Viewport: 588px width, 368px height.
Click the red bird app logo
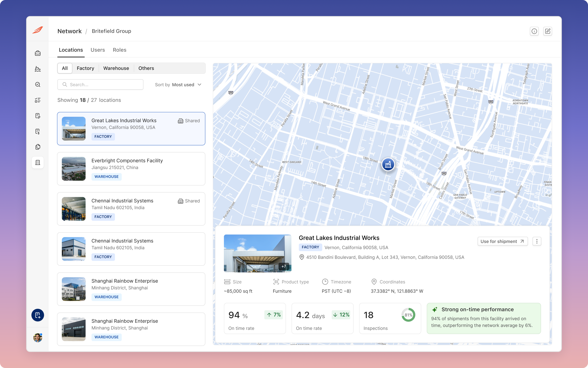(x=38, y=30)
